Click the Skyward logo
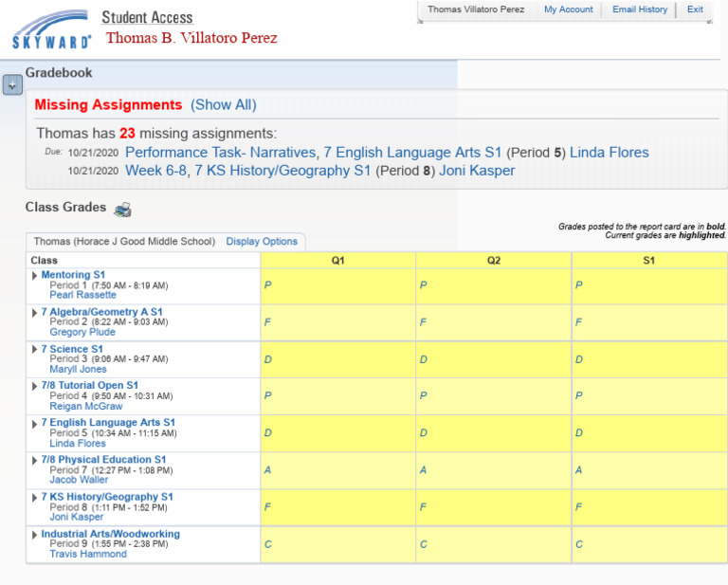The width and height of the screenshot is (728, 585). (51, 30)
